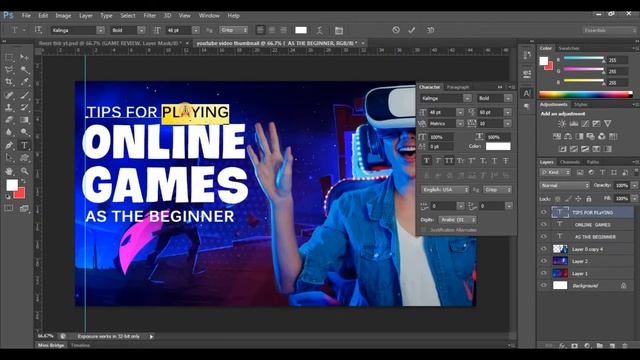Click the Curves adjustment icon
The width and height of the screenshot is (640, 360).
point(585,123)
